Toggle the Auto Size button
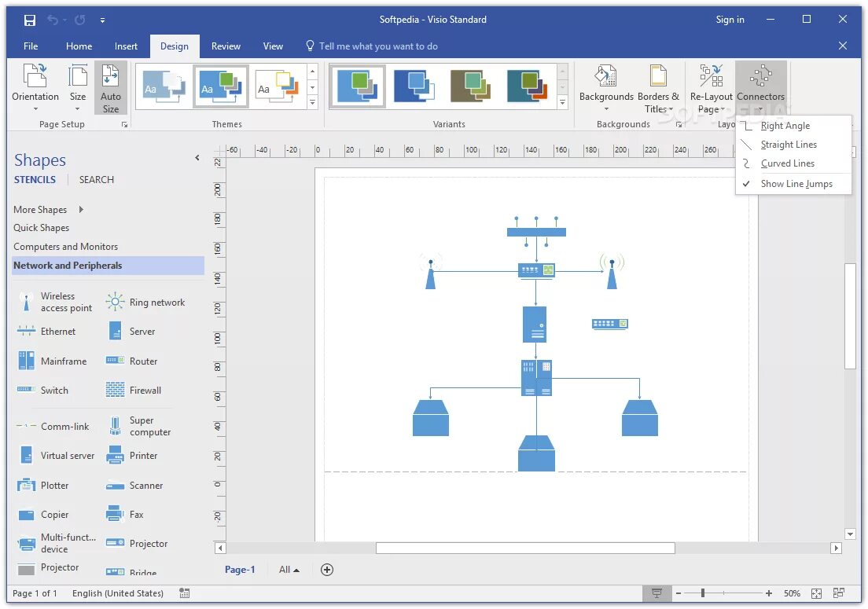Viewport: 868px width, 609px height. coord(111,88)
